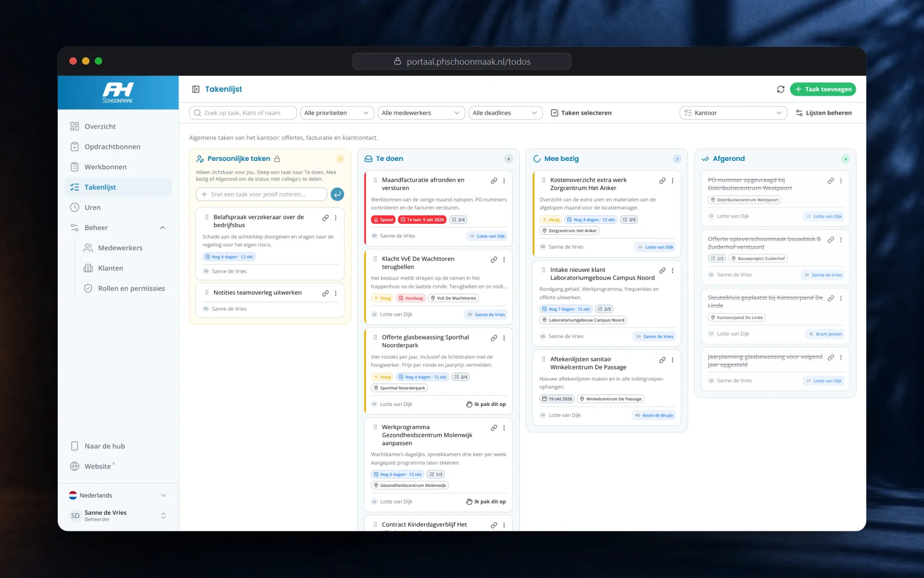
Task: Open the Alle medewerkers filter dropdown
Action: click(421, 113)
